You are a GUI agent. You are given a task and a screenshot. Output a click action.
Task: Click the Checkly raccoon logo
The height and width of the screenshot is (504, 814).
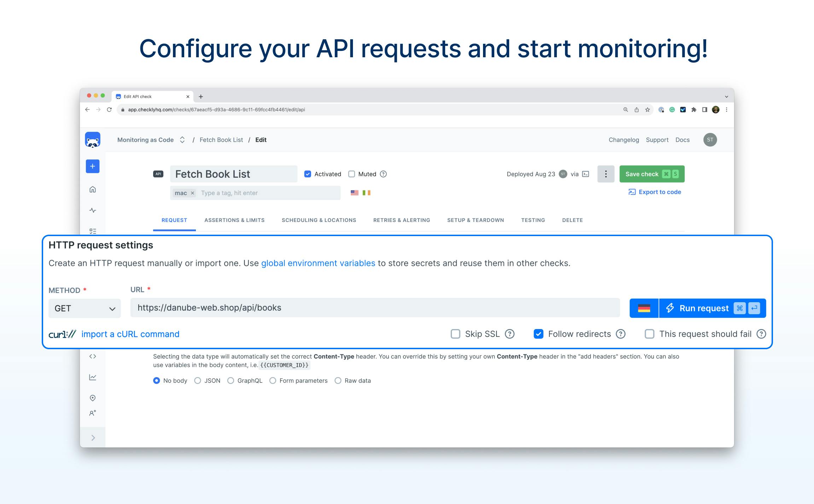point(93,140)
